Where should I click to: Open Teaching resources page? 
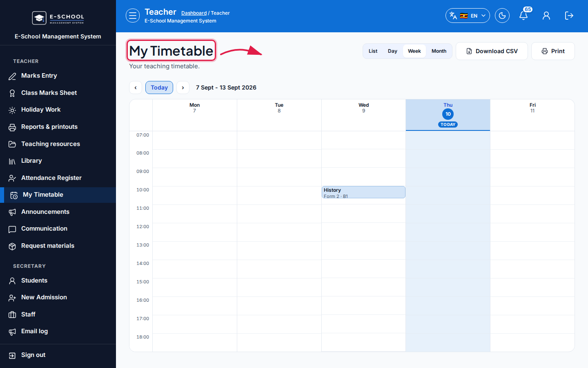point(58,144)
